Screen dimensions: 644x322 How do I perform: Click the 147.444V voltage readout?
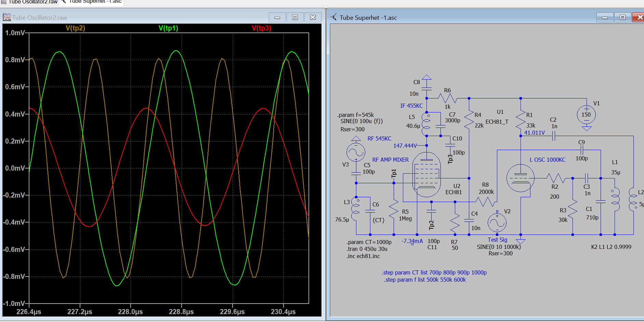[x=405, y=146]
